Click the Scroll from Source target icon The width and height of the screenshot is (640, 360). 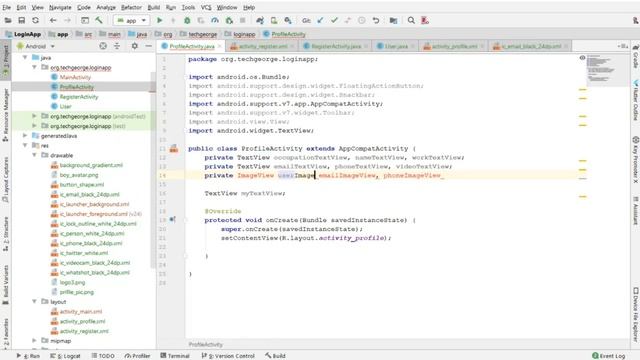coord(103,46)
